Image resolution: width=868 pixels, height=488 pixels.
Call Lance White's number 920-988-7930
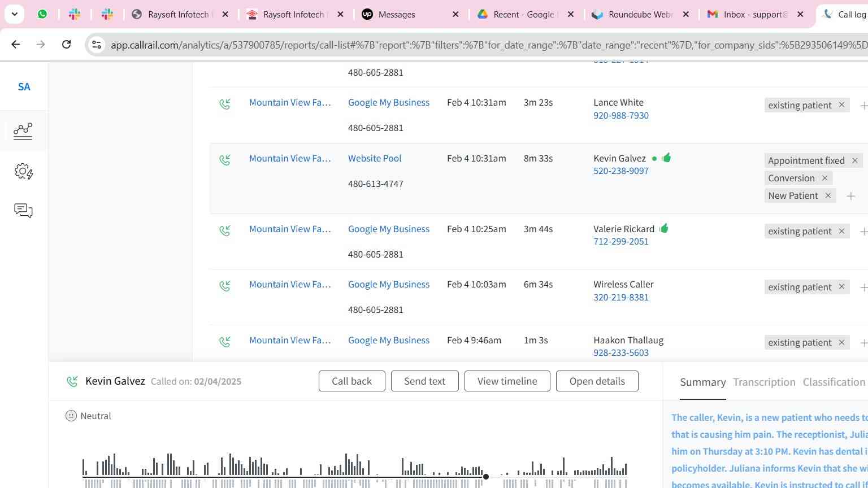tap(621, 115)
